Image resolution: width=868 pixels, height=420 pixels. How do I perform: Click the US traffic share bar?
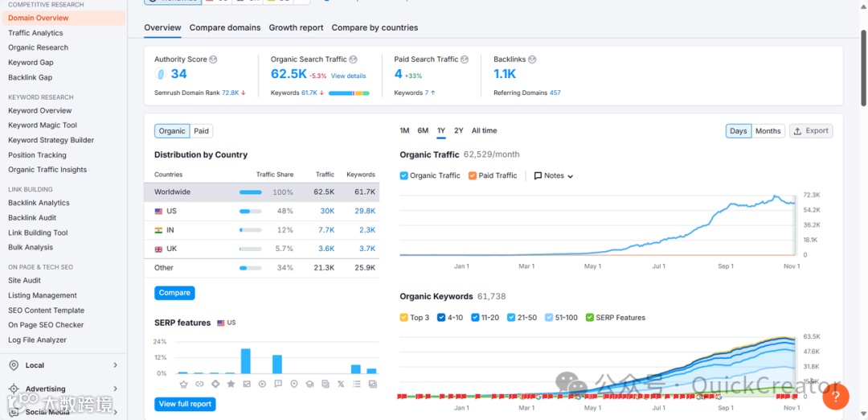click(250, 211)
